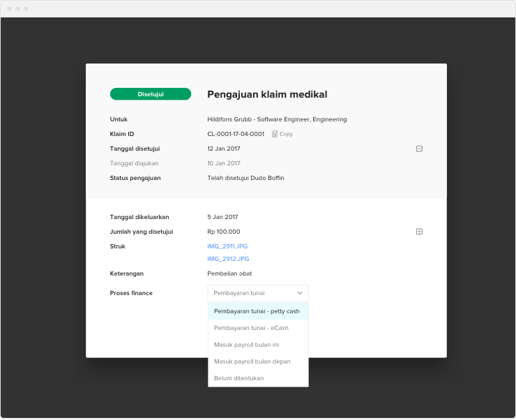Viewport: 516px width, 420px height.
Task: Choose Masuk payroll bulan ini
Action: coord(258,345)
